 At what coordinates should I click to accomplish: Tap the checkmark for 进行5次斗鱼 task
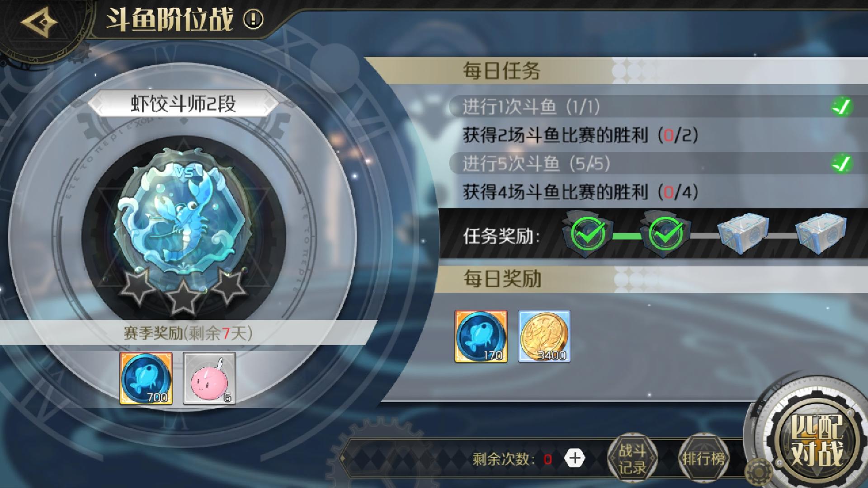click(842, 163)
